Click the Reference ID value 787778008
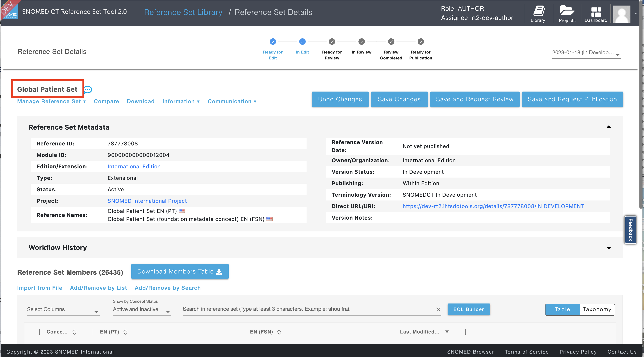The width and height of the screenshot is (644, 357). click(x=123, y=144)
